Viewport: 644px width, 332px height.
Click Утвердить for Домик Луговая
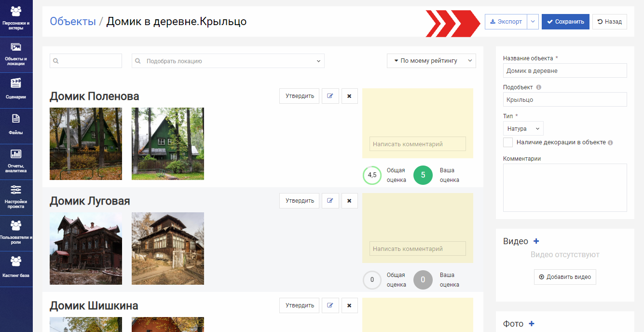[300, 201]
